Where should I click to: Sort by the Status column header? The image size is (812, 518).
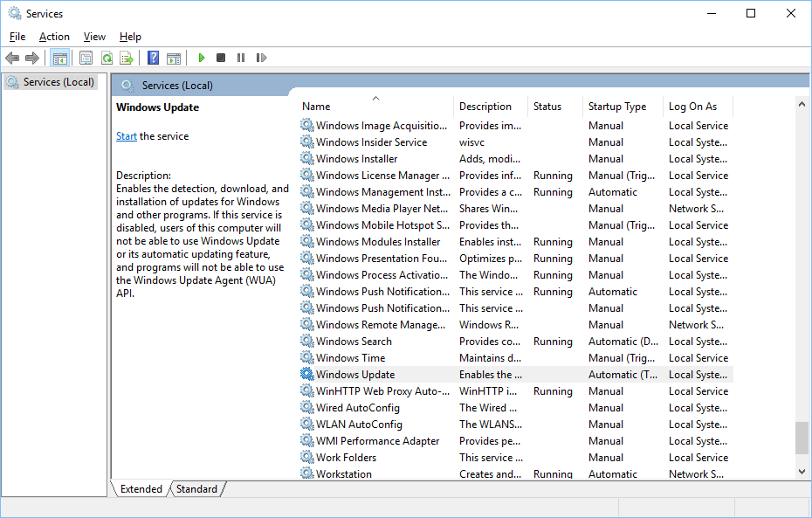554,107
